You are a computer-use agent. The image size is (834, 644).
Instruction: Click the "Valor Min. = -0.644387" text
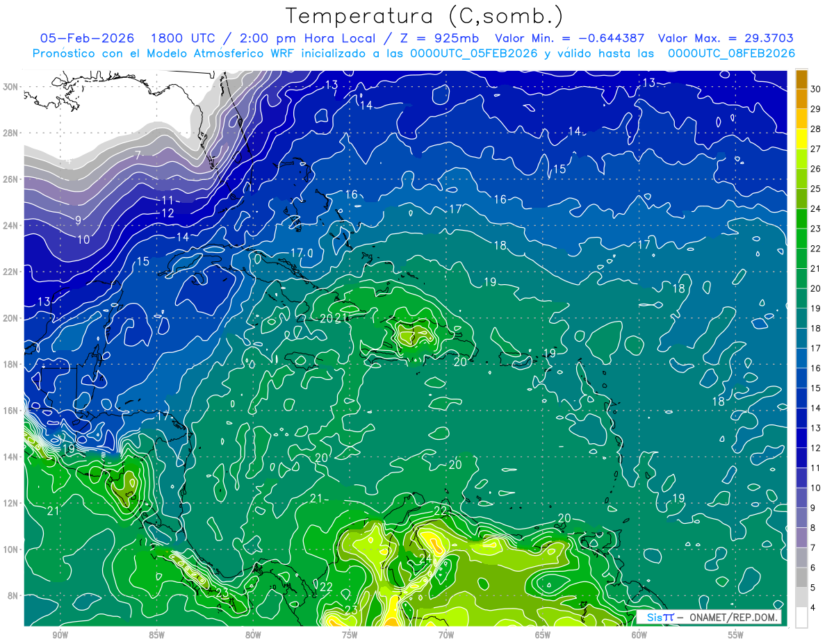click(x=569, y=38)
